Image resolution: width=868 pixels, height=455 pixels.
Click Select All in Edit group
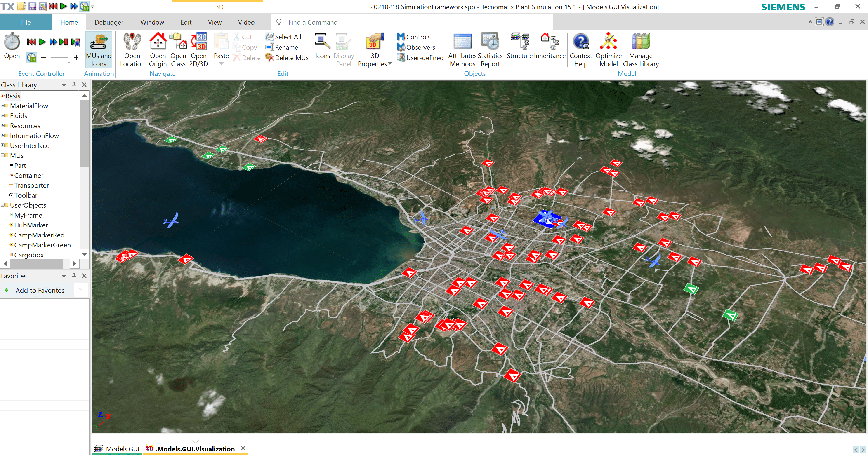283,37
